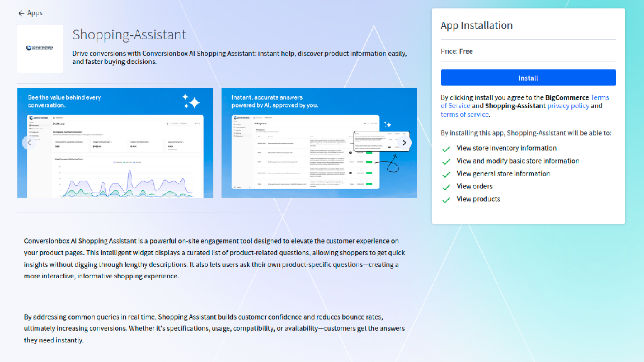Screen dimensions: 644x362
Task: Click checkmark next to View store inventory information
Action: [446, 149]
